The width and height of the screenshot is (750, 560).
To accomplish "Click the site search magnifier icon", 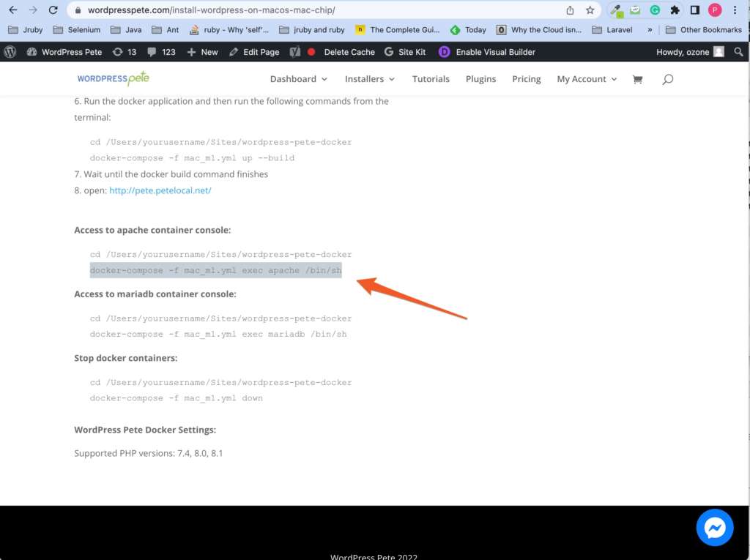I will click(x=667, y=79).
